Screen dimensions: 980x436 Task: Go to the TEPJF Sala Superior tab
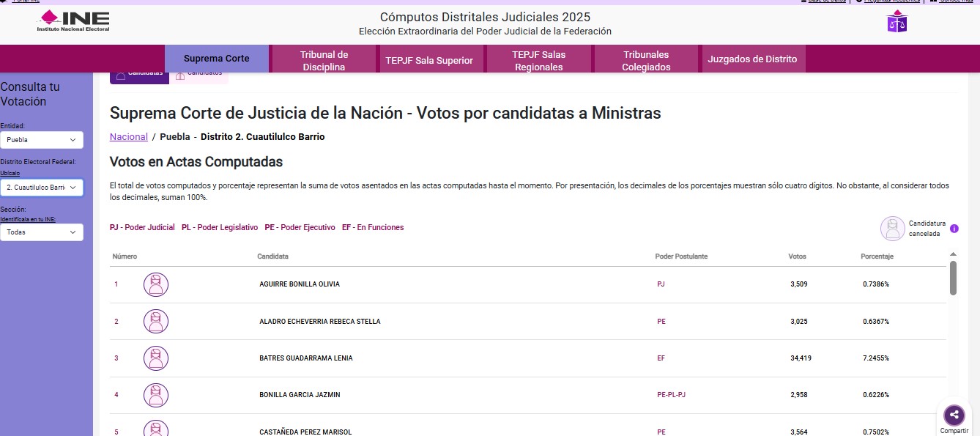(429, 60)
